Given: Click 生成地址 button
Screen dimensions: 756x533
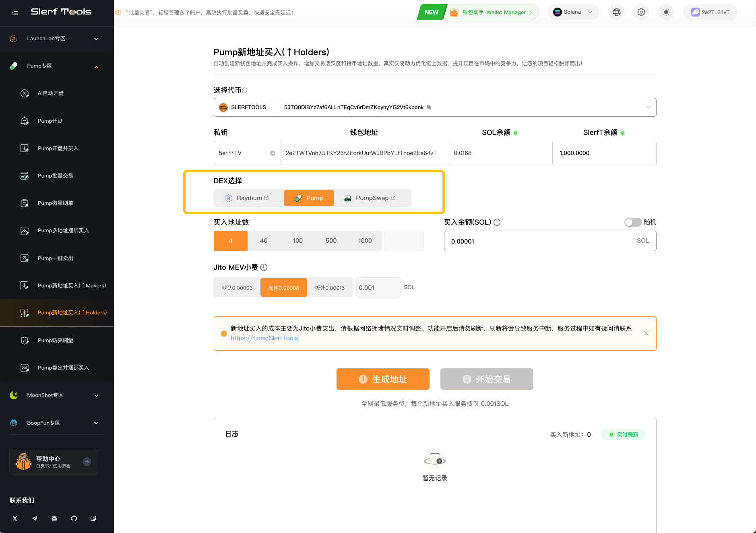Looking at the screenshot, I should 383,379.
